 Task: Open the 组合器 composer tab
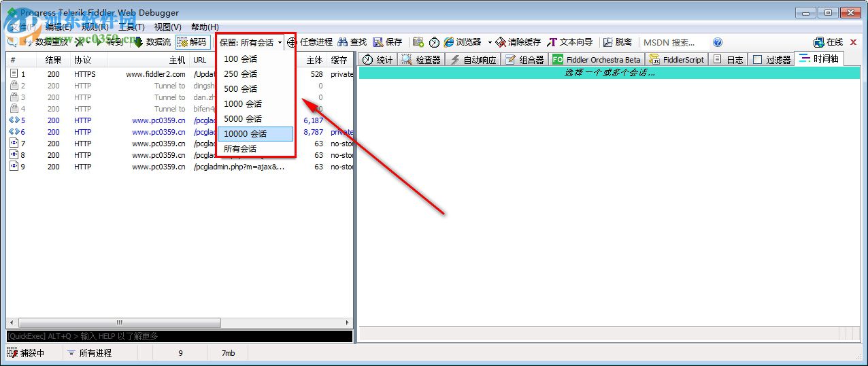[x=525, y=60]
